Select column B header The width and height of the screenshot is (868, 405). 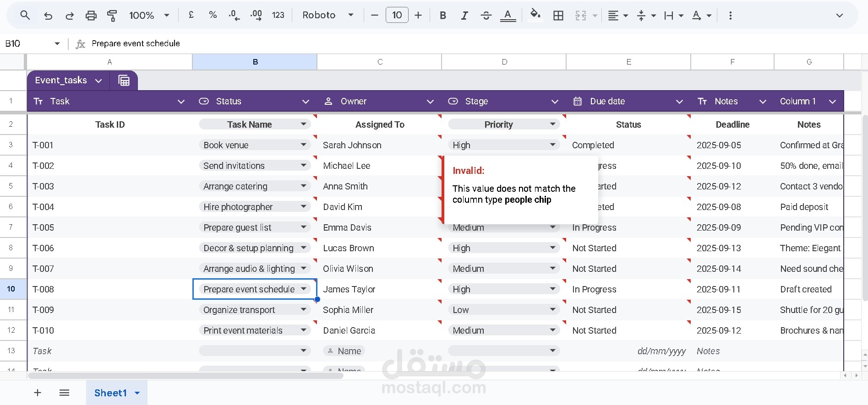point(255,62)
